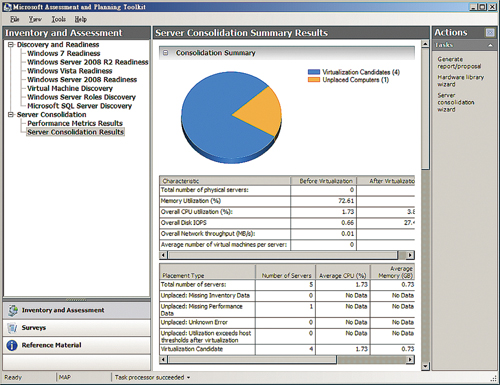The height and width of the screenshot is (385, 500).
Task: Collapse the Discovery and Readiness tree node
Action: [x=11, y=44]
